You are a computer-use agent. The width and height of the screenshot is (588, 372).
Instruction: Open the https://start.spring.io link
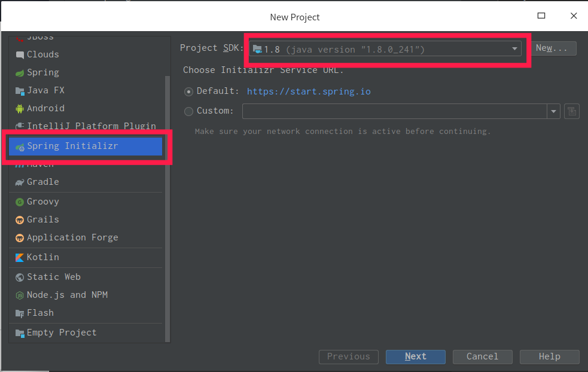coord(309,92)
